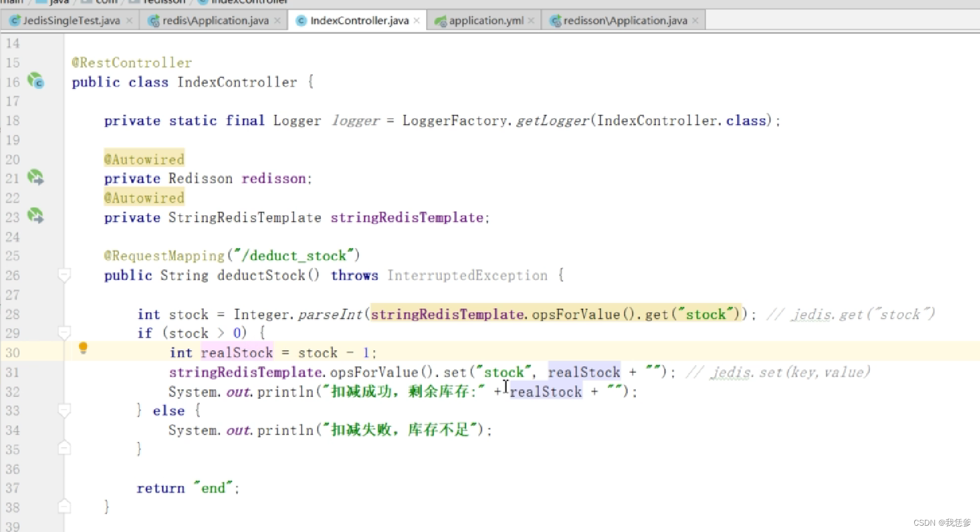Close the JedisSingleTest.java tab
Viewport: 980px width, 532px height.
pyautogui.click(x=129, y=21)
